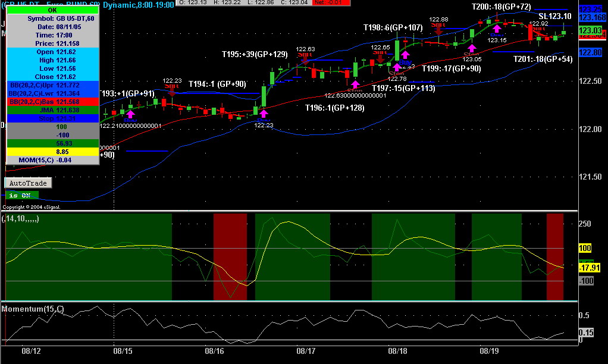This screenshot has height=364, width=608.
Task: Click the 08/18 date label
Action: click(397, 351)
